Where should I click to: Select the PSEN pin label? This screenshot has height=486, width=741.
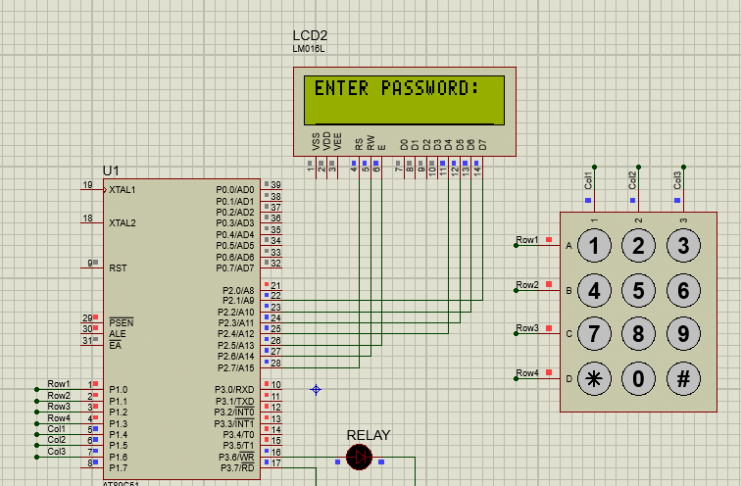pyautogui.click(x=121, y=322)
